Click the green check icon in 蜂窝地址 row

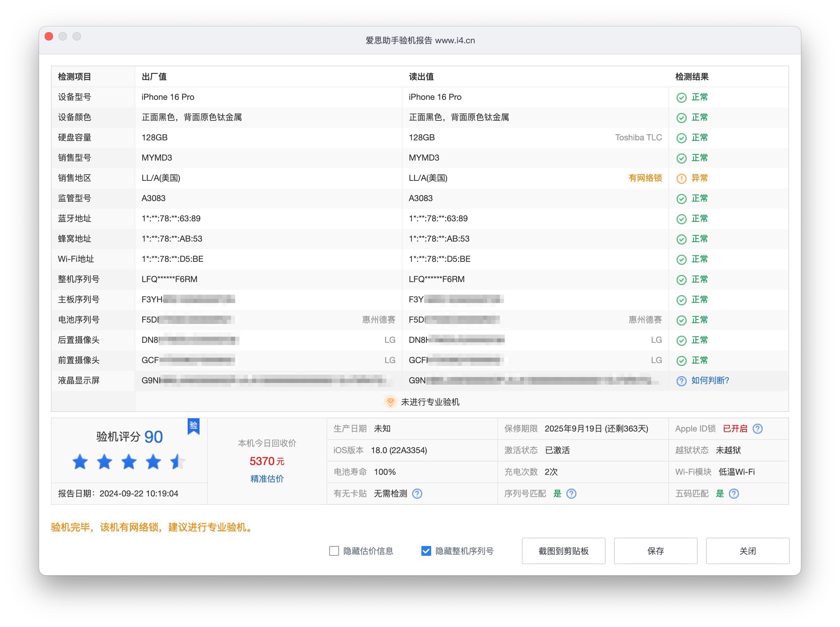(681, 239)
